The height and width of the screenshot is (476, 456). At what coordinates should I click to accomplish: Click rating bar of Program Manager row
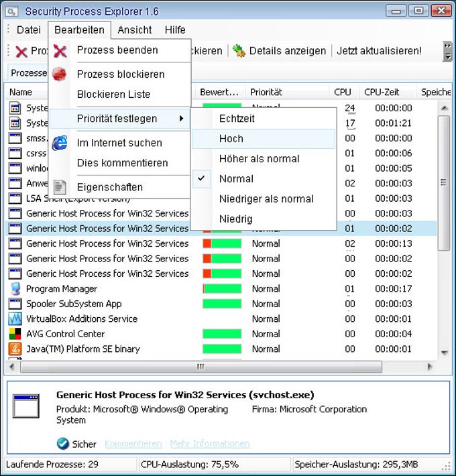click(x=222, y=289)
